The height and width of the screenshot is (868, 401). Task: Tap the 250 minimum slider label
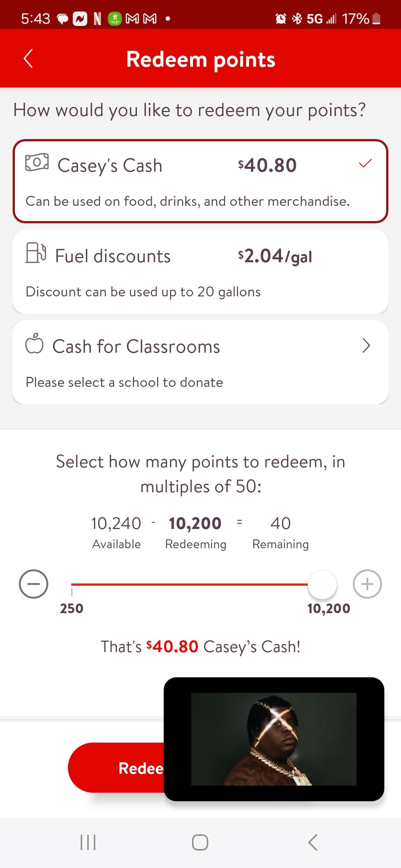[72, 608]
